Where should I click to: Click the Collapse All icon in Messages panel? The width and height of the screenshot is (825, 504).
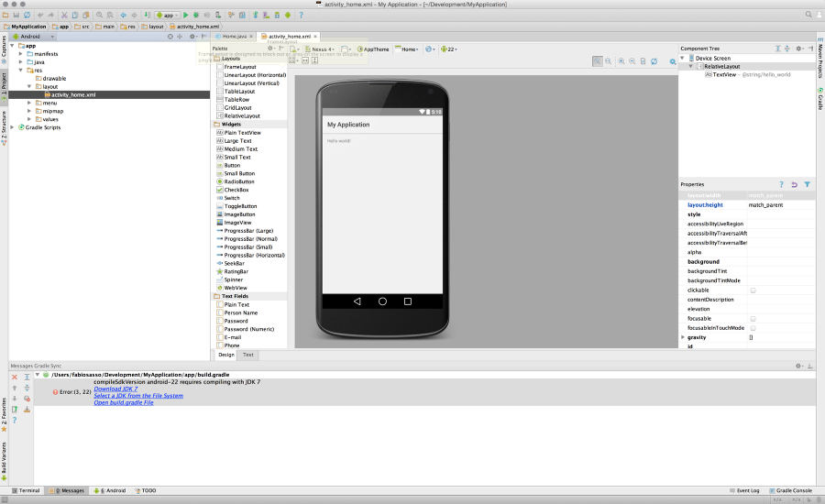[x=27, y=388]
